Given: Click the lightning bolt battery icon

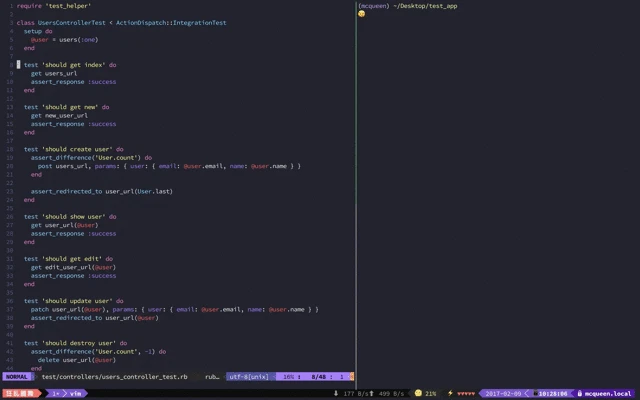Looking at the screenshot, I should point(450,393).
